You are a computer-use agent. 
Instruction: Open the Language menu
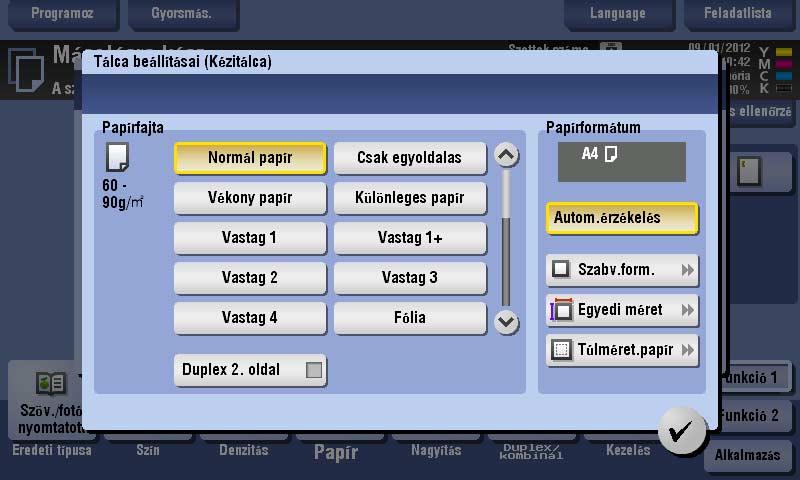[x=618, y=14]
